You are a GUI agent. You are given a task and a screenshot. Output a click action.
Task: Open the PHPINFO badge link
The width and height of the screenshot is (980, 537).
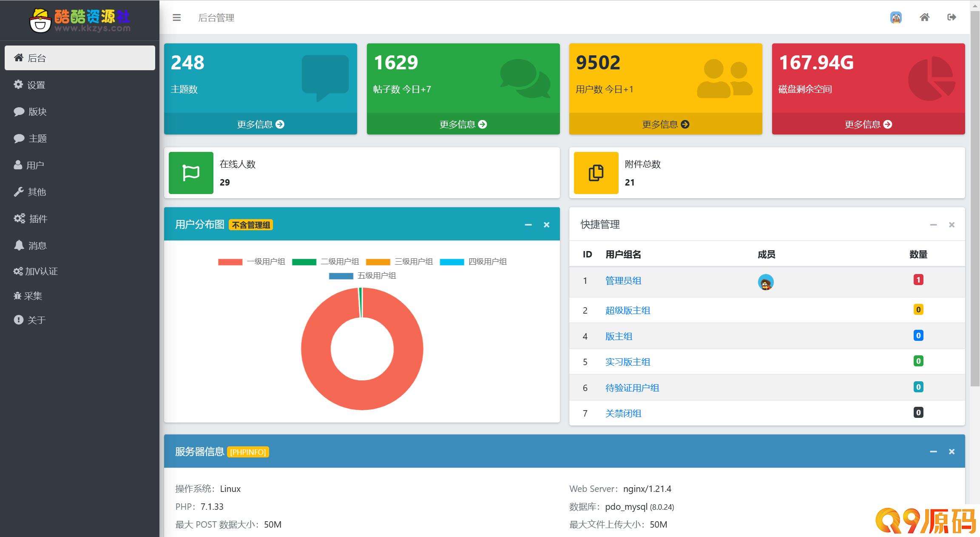[248, 452]
